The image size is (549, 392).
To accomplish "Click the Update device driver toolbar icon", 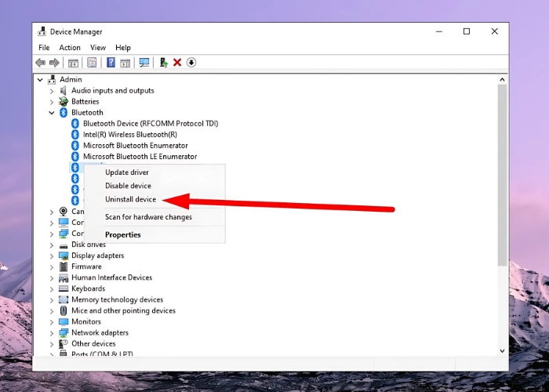I will pos(163,63).
